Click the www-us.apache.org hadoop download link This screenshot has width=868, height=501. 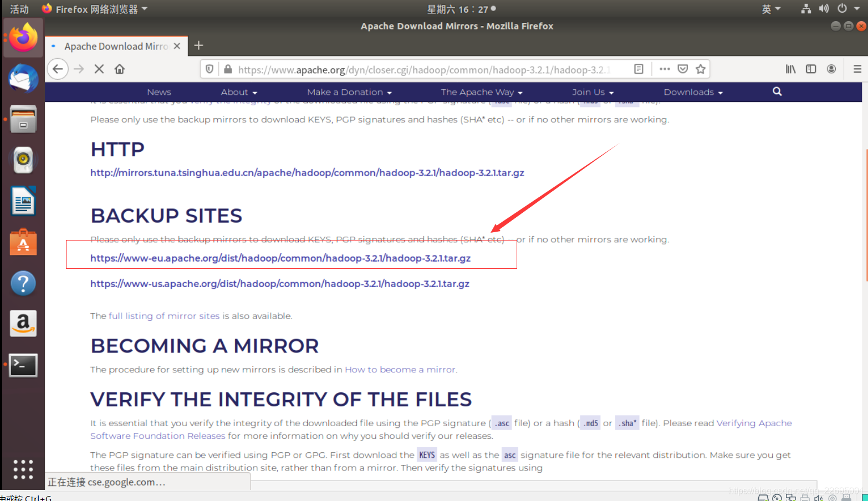280,283
